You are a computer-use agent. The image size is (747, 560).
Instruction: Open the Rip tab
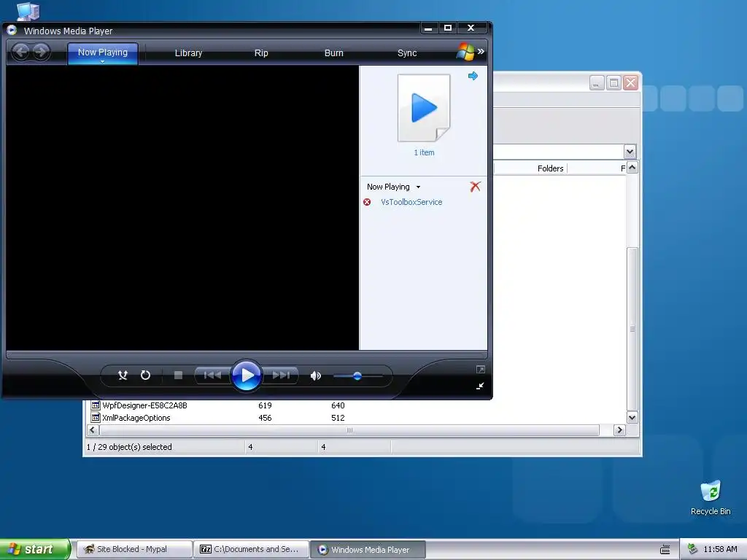coord(261,52)
